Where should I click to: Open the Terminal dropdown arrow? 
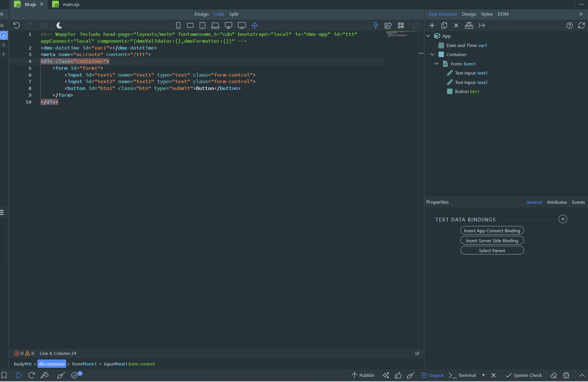click(x=483, y=375)
